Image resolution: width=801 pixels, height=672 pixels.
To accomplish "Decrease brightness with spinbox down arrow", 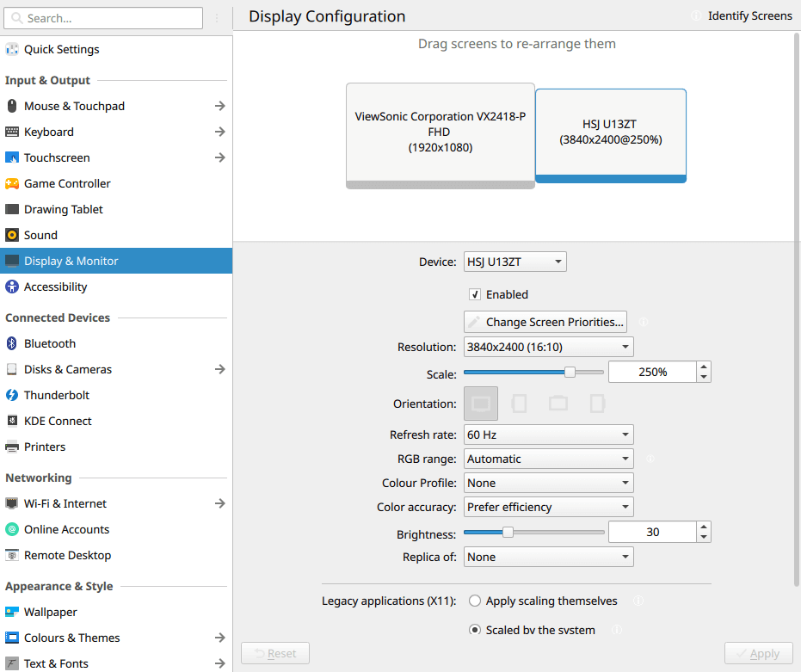I will tap(704, 537).
